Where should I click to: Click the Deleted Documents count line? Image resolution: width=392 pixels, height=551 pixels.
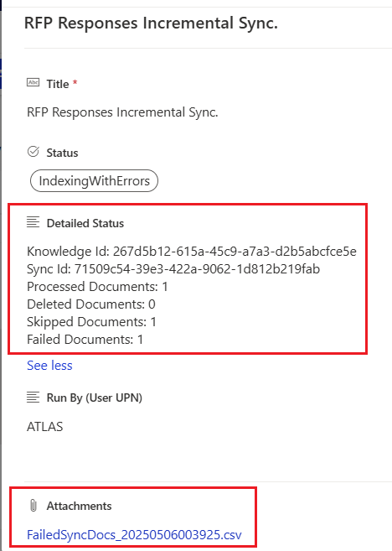click(91, 304)
